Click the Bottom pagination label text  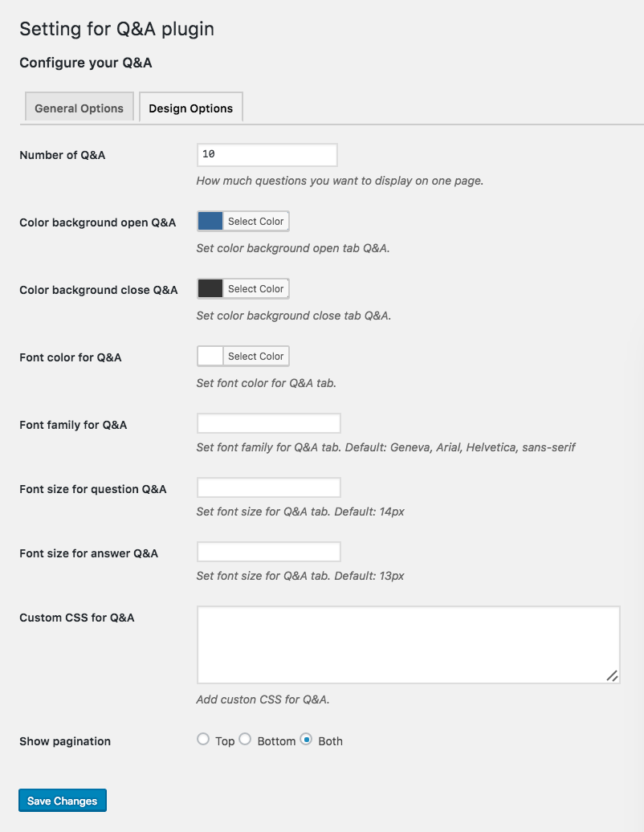coord(276,741)
